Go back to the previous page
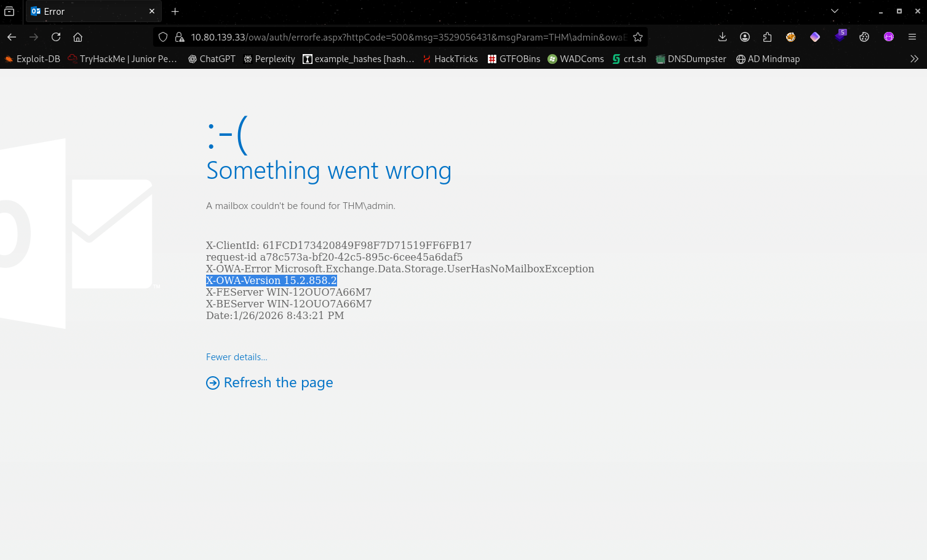 coord(12,37)
